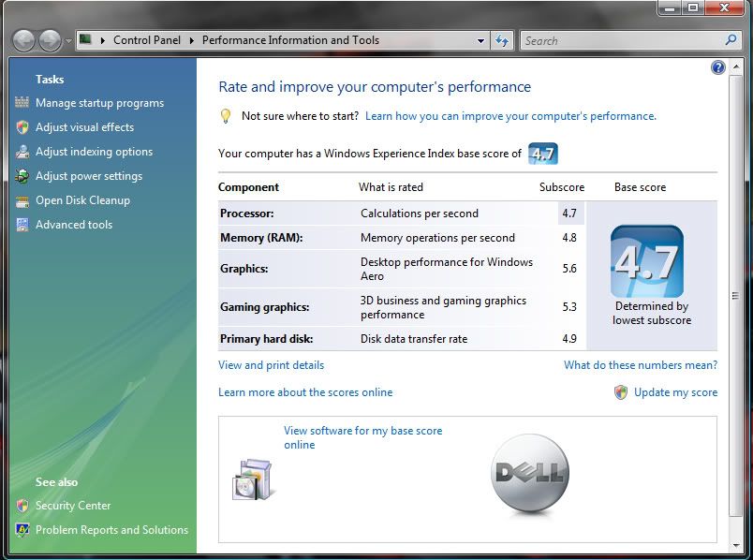Click the Security Center shield icon
Screen dimensions: 753x560
point(22,506)
